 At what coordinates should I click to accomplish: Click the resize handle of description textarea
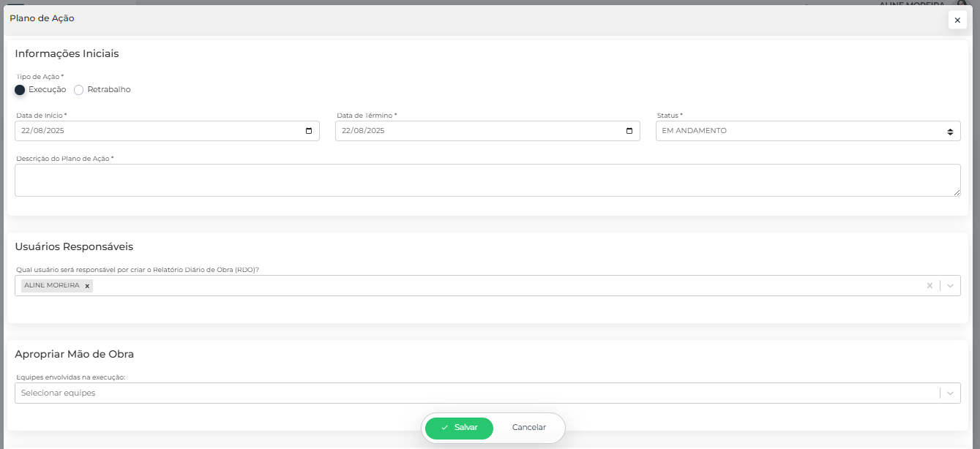(957, 192)
